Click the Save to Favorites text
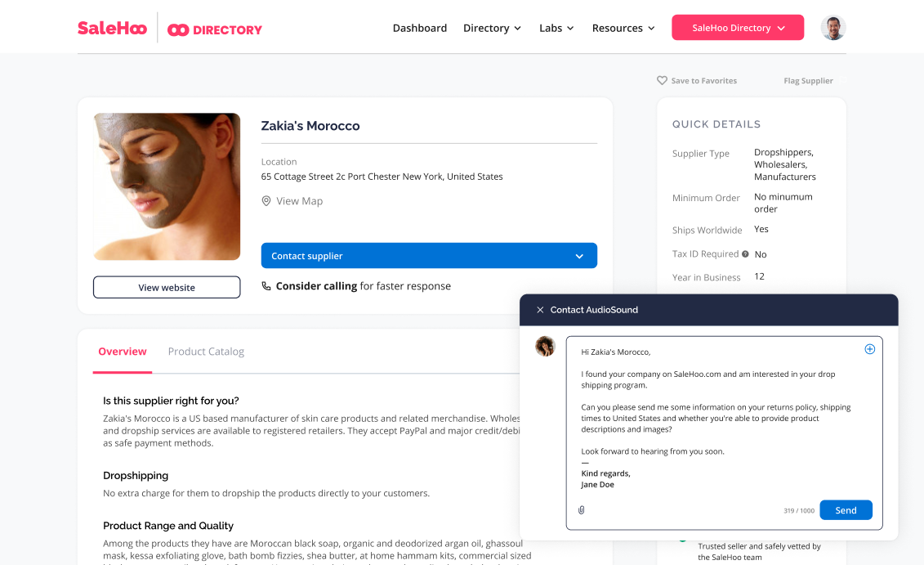Viewport: 924px width, 565px height. pos(703,81)
